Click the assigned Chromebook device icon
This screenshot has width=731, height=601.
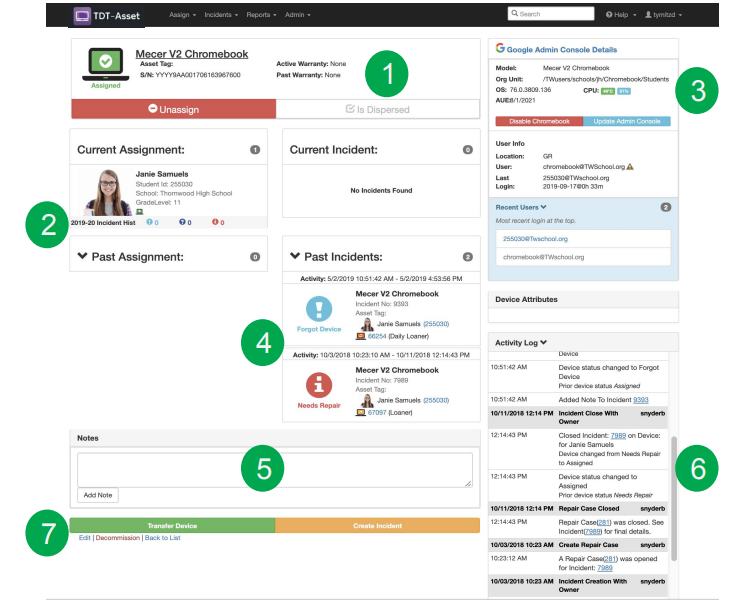(106, 64)
